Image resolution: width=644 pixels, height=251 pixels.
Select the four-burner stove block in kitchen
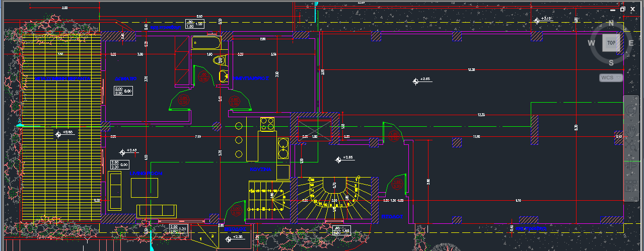(267, 123)
